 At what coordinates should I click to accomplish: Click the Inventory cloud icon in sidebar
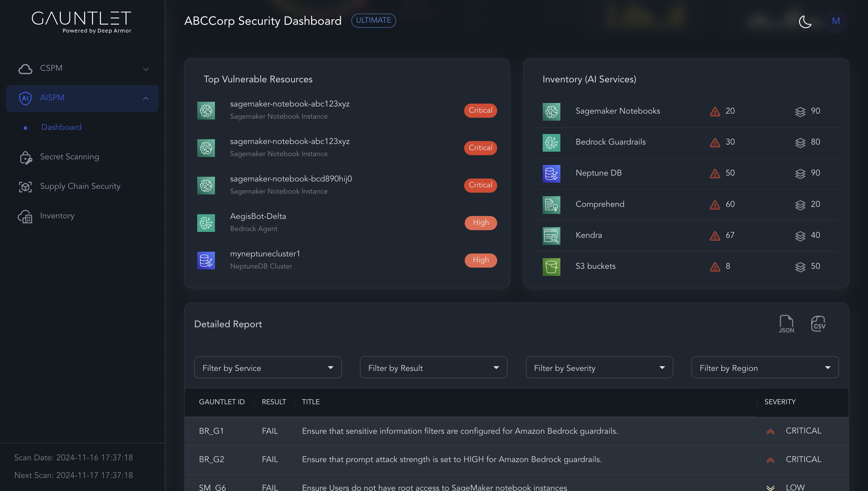point(25,216)
